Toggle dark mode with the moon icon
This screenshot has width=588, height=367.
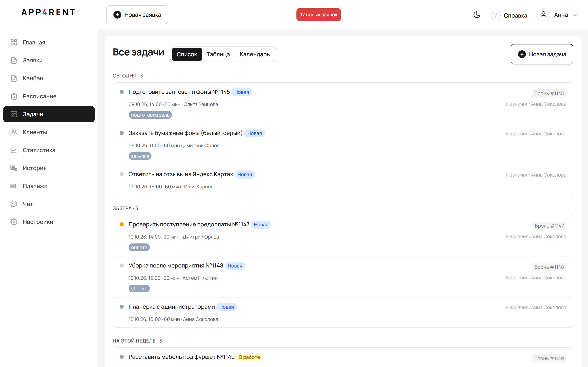(x=477, y=15)
